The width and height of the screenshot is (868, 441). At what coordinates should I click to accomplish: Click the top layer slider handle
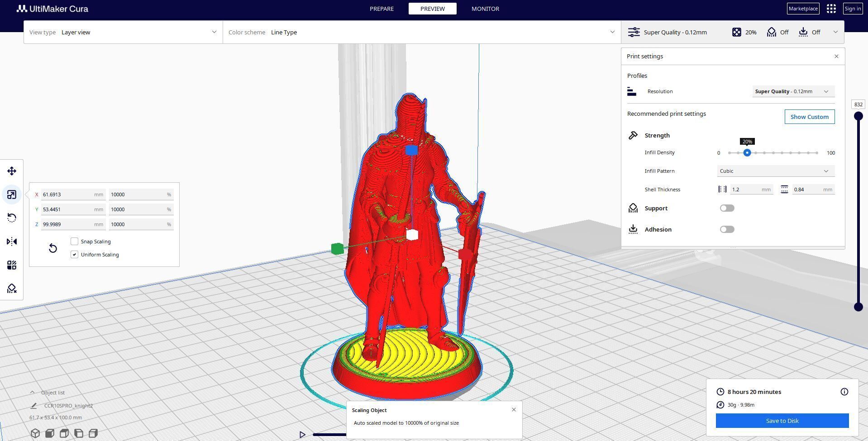[858, 116]
